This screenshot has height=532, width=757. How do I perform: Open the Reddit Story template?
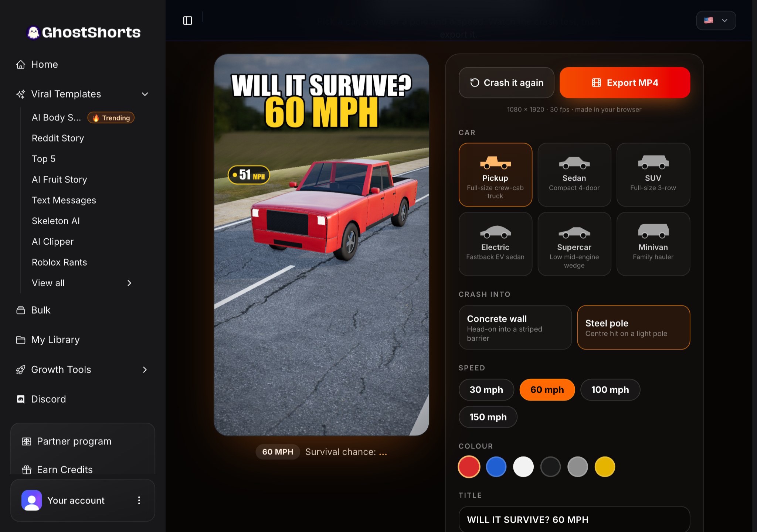pos(58,138)
